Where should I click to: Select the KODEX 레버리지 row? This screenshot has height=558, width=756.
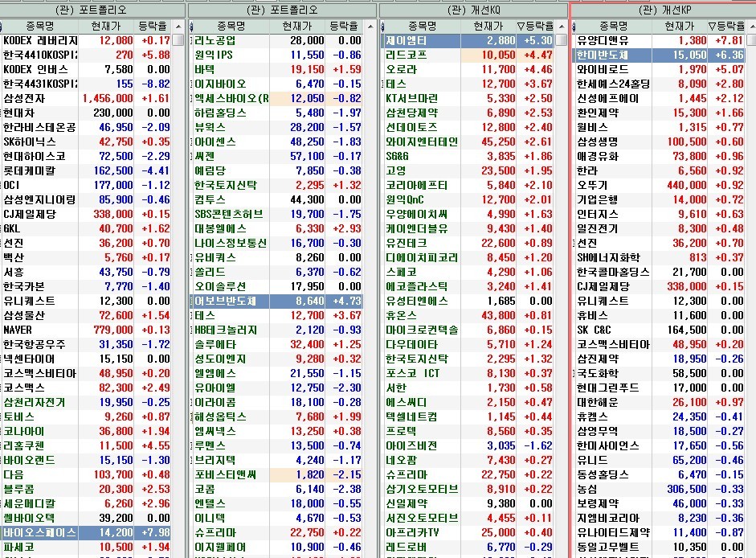coord(86,40)
